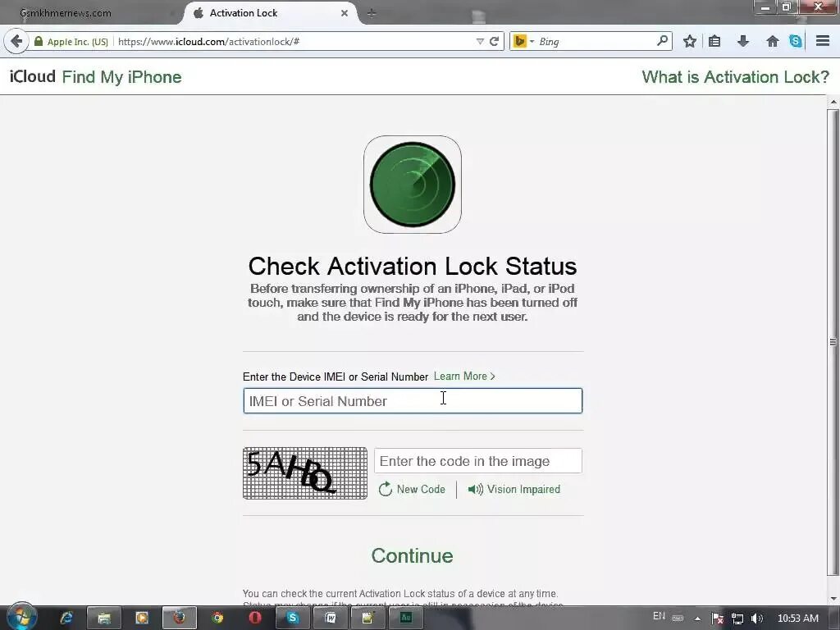
Task: Show hidden system tray icons
Action: (x=697, y=619)
